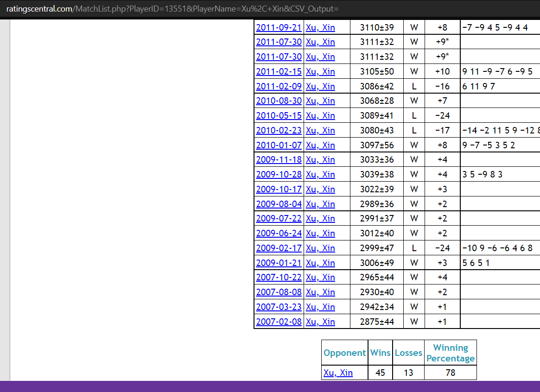This screenshot has height=392, width=540.
Task: Click Xu, Xin in the 2009-11-18 row
Action: click(x=320, y=159)
